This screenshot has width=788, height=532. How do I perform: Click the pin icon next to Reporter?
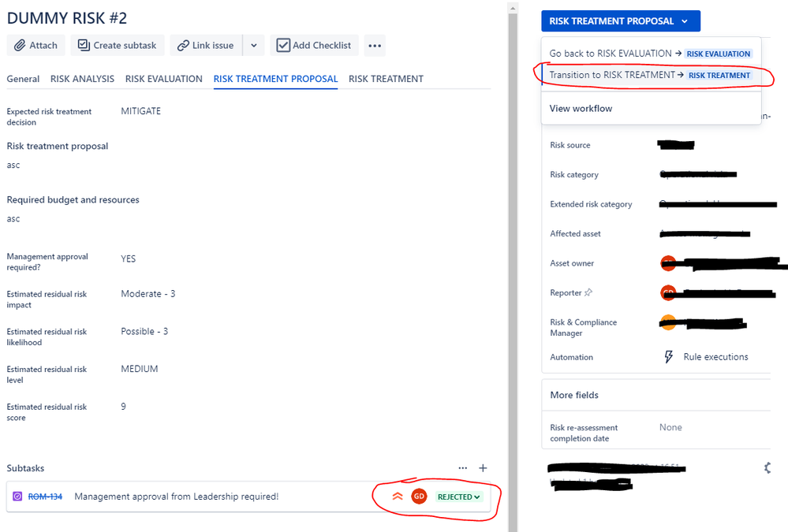[588, 292]
